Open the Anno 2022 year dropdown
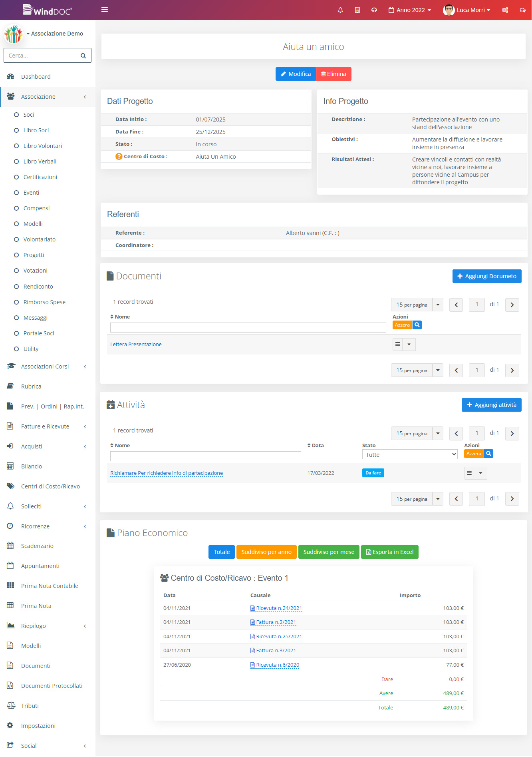This screenshot has height=757, width=532. click(x=410, y=10)
